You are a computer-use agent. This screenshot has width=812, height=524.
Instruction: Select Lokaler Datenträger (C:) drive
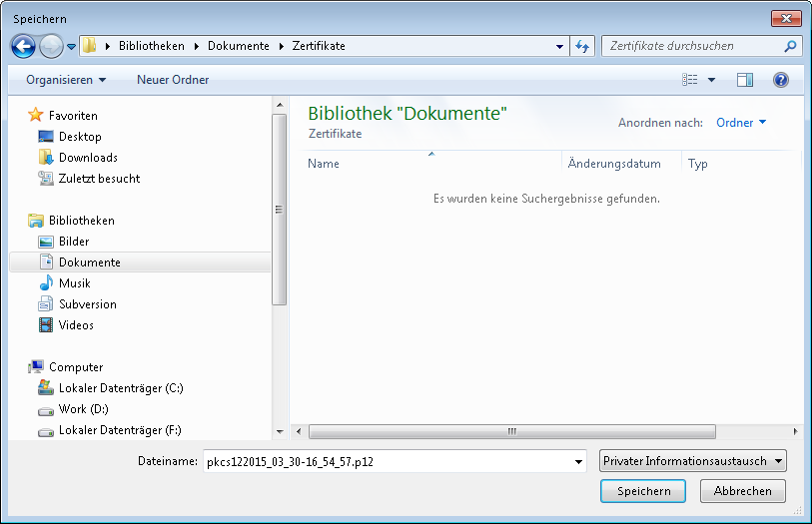(121, 388)
